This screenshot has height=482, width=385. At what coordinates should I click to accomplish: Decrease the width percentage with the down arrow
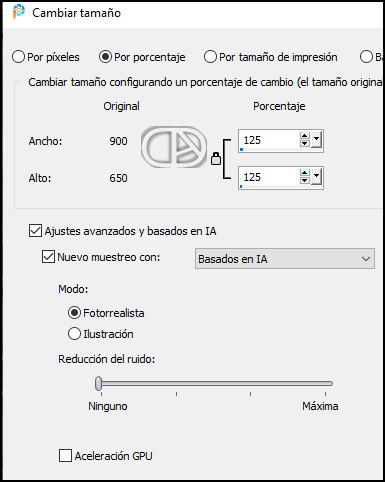[x=304, y=143]
